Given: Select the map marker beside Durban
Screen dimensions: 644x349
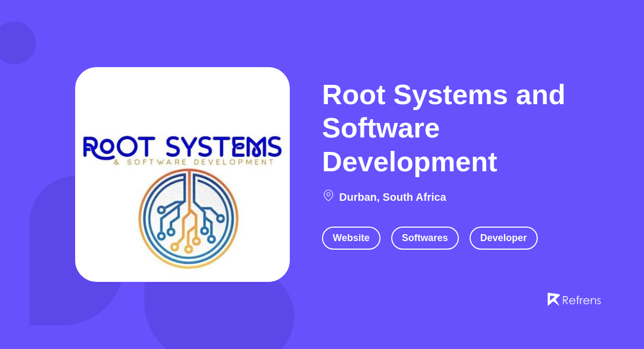Looking at the screenshot, I should 328,195.
